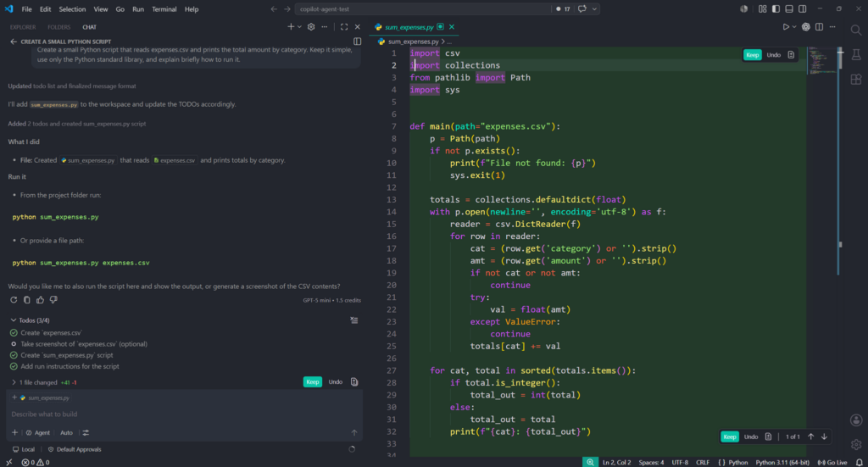Viewport: 868px width, 467px height.
Task: Open the run options dropdown arrow
Action: click(794, 26)
